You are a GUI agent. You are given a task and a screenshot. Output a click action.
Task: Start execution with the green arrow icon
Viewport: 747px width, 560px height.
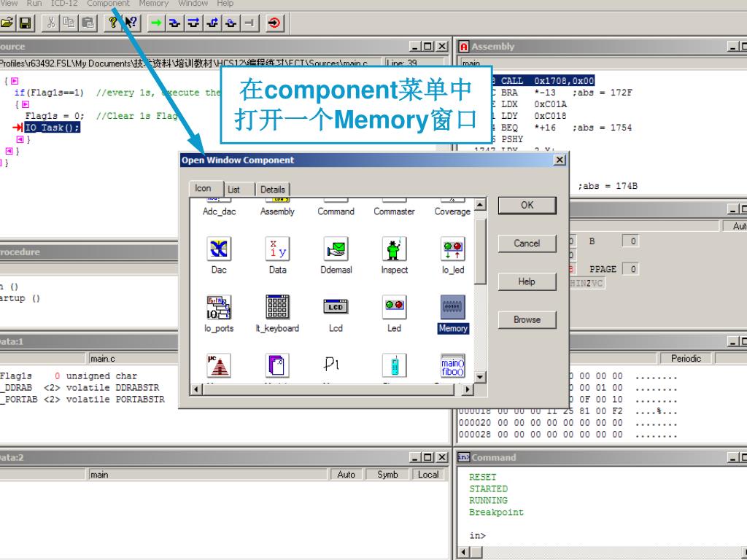coord(156,23)
